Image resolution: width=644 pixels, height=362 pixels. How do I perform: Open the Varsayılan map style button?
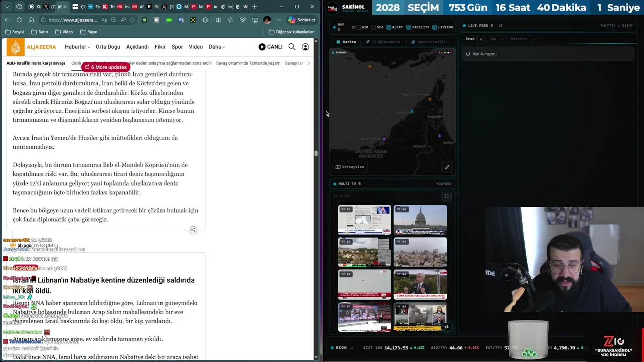[349, 167]
